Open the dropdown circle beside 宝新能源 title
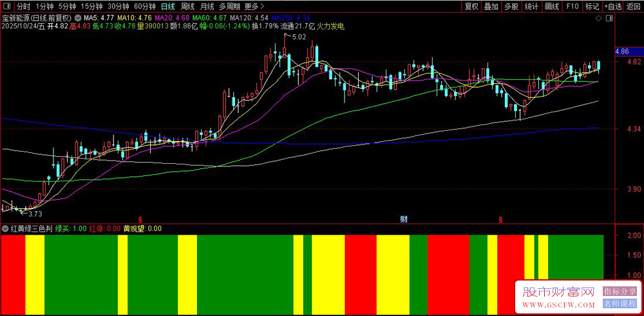Viewport: 644px width, 316px height. click(x=78, y=18)
